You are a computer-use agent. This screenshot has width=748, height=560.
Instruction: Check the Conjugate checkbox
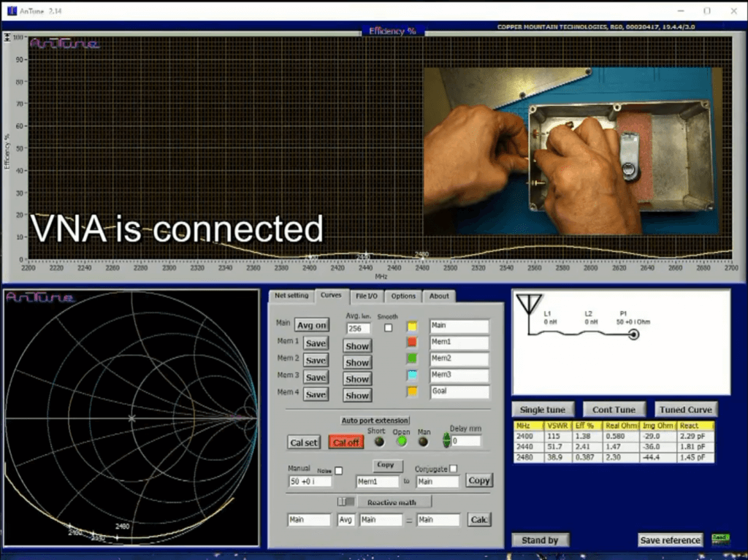pyautogui.click(x=454, y=469)
